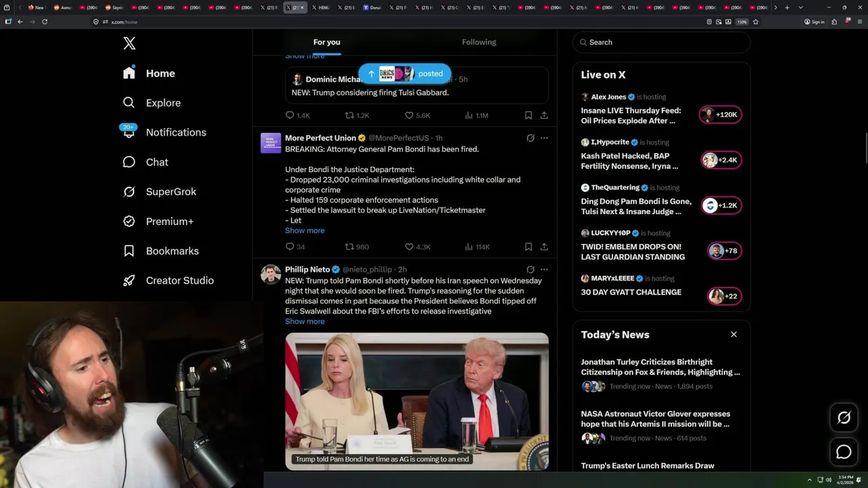The image size is (868, 488).
Task: Open Phillip Nieto's profile avatar
Action: tap(271, 274)
